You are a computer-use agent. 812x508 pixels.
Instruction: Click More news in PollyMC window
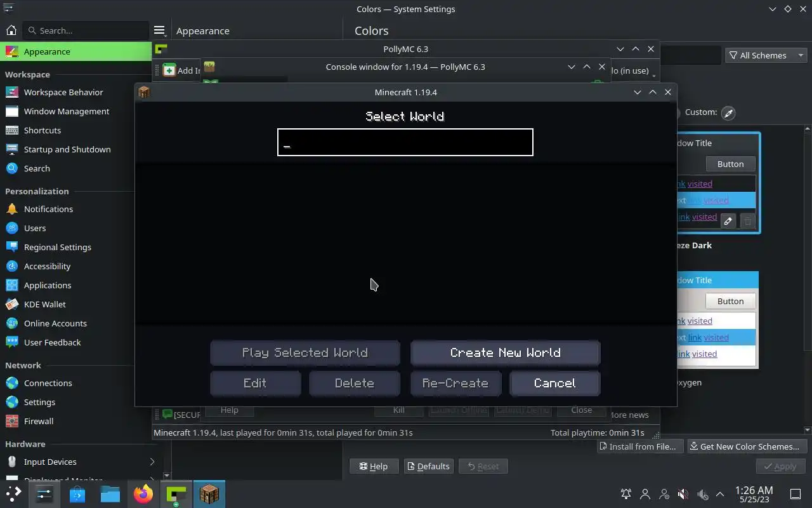coord(628,415)
